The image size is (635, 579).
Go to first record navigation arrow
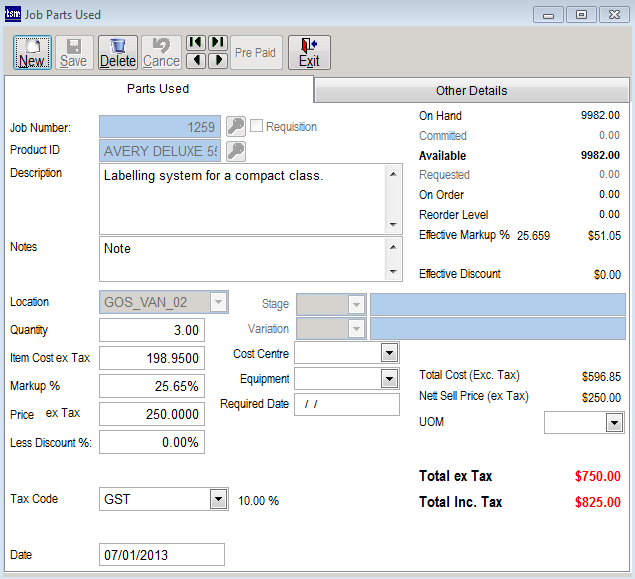[x=196, y=43]
